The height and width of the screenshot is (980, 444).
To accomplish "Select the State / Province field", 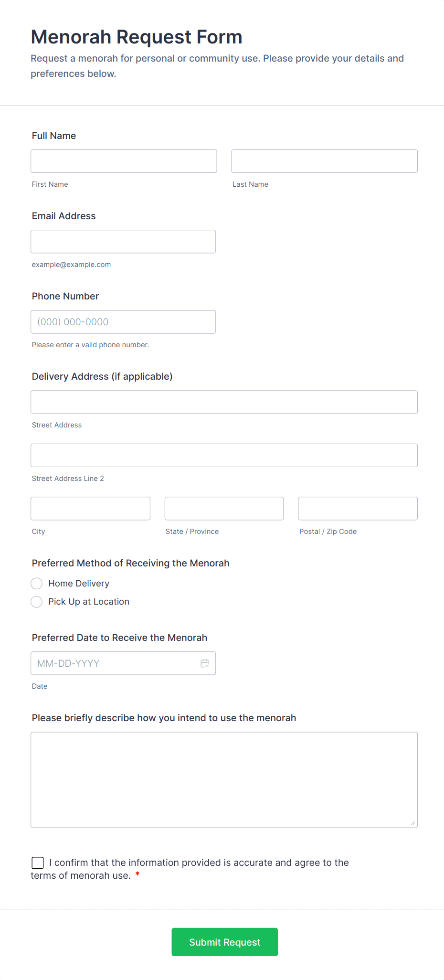I will [x=224, y=509].
